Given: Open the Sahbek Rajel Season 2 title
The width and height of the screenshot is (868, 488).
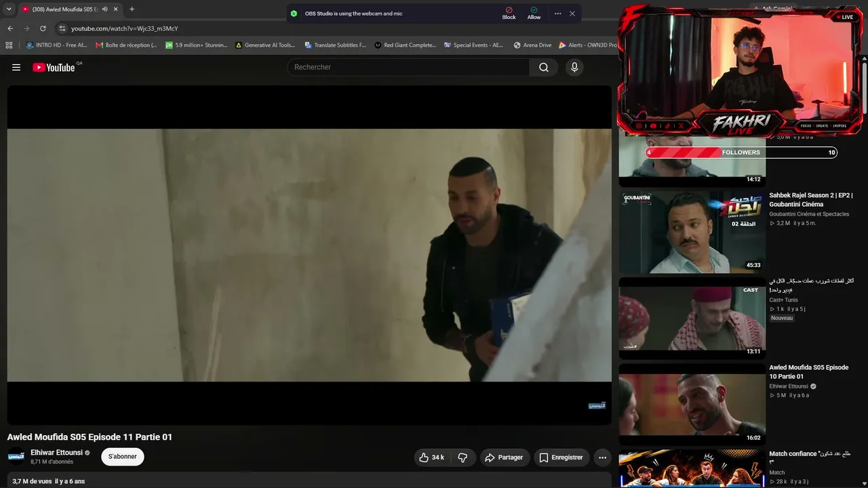Looking at the screenshot, I should (x=810, y=200).
